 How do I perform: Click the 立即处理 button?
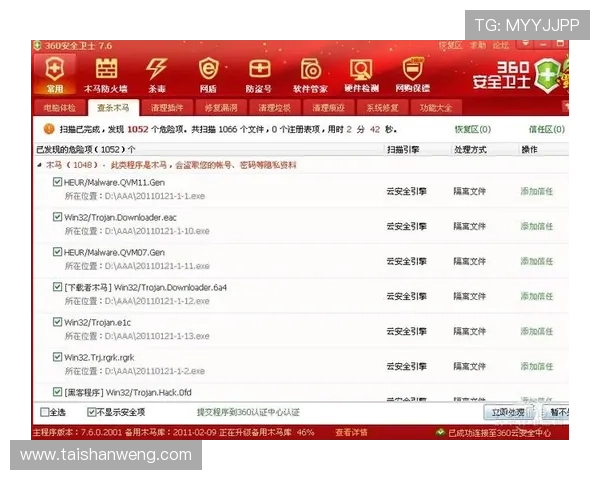pyautogui.click(x=509, y=413)
